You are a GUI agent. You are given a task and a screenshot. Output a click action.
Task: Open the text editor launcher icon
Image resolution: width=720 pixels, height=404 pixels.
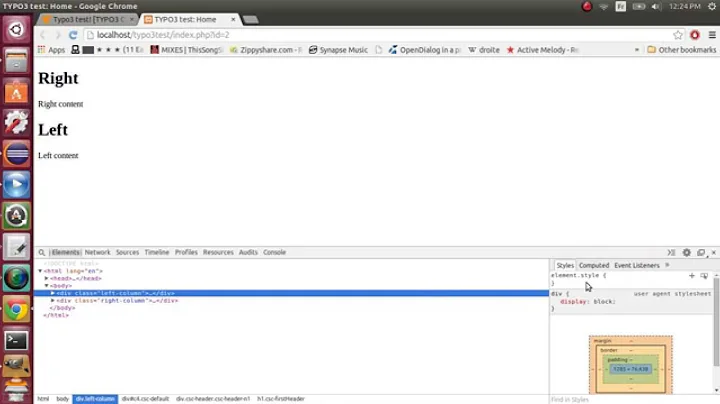(x=16, y=247)
